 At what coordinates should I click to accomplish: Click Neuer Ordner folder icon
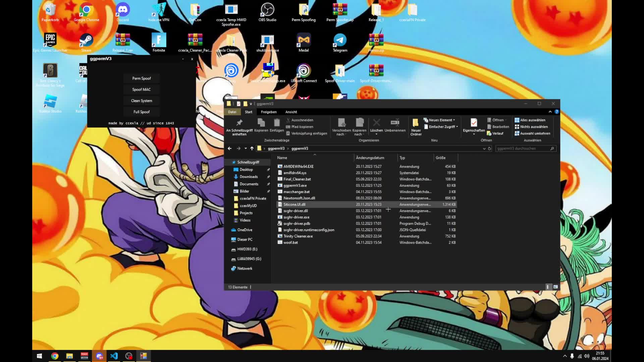[416, 123]
